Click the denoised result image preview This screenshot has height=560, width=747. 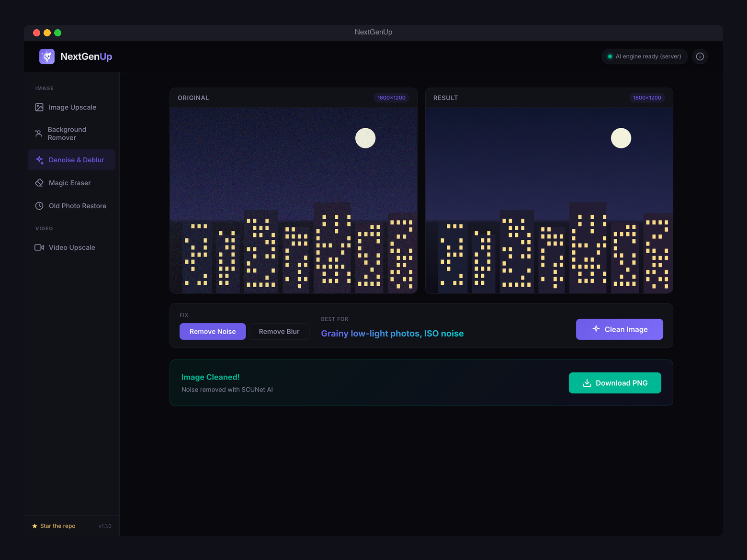(549, 201)
